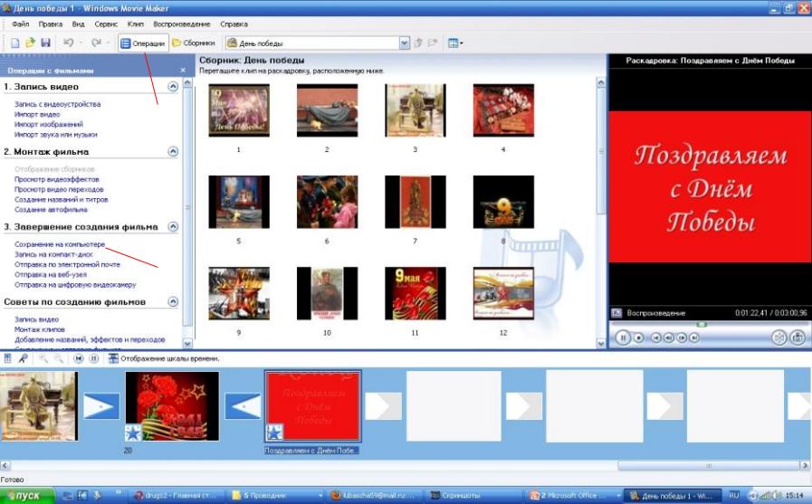
Task: Click Сохранение на компьютере link
Action: (60, 244)
